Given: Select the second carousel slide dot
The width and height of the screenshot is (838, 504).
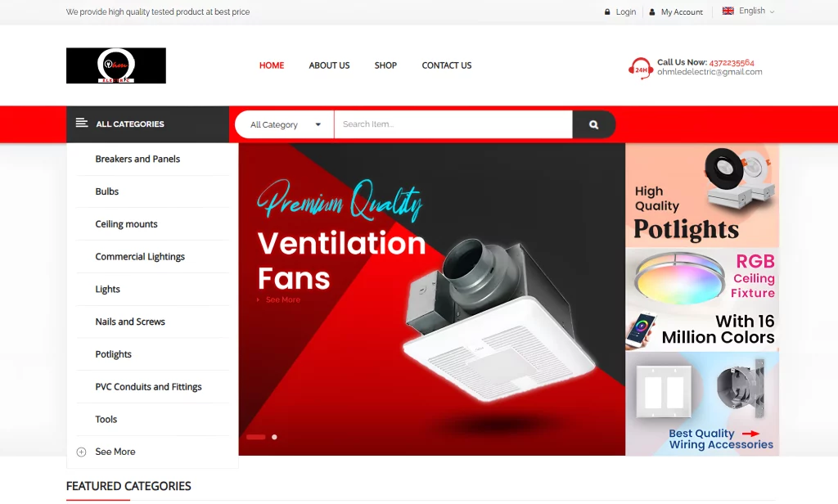Looking at the screenshot, I should (274, 437).
